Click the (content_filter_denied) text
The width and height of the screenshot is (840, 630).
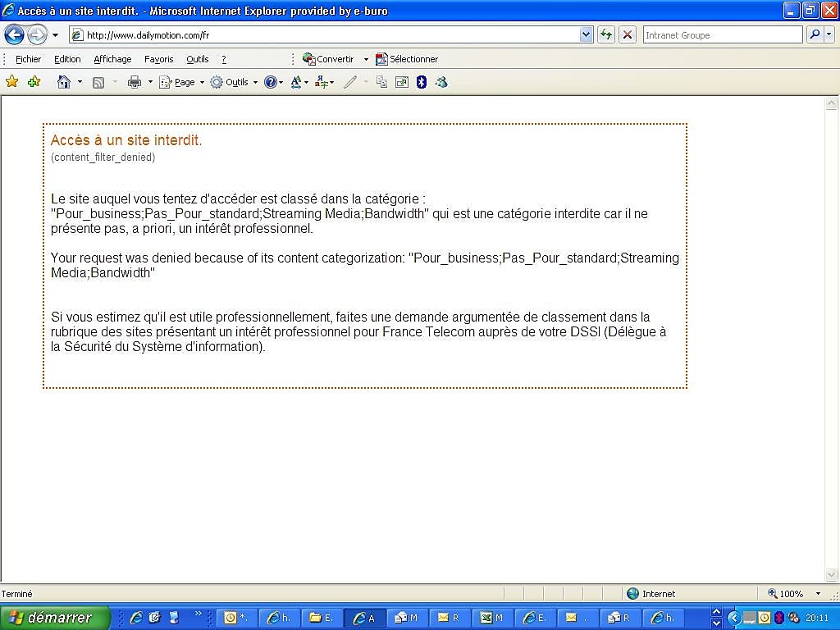[x=103, y=157]
